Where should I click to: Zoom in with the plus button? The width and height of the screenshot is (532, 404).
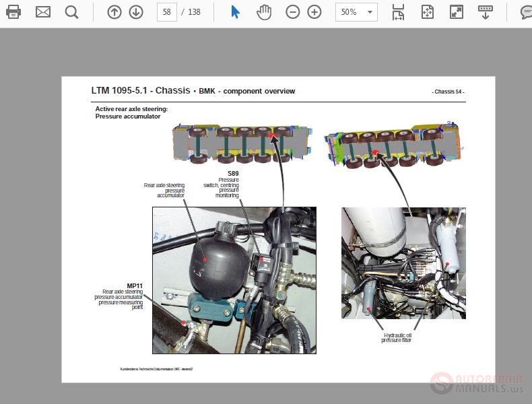click(314, 12)
